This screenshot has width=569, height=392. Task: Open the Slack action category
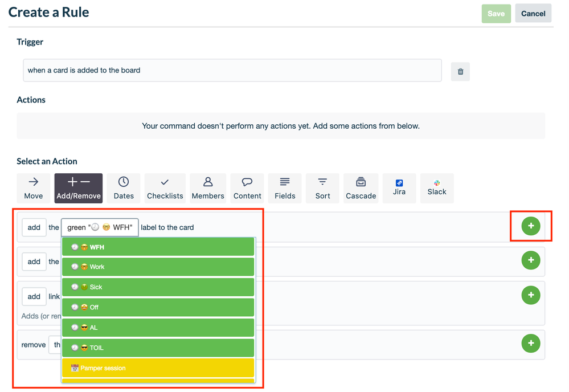coord(437,188)
